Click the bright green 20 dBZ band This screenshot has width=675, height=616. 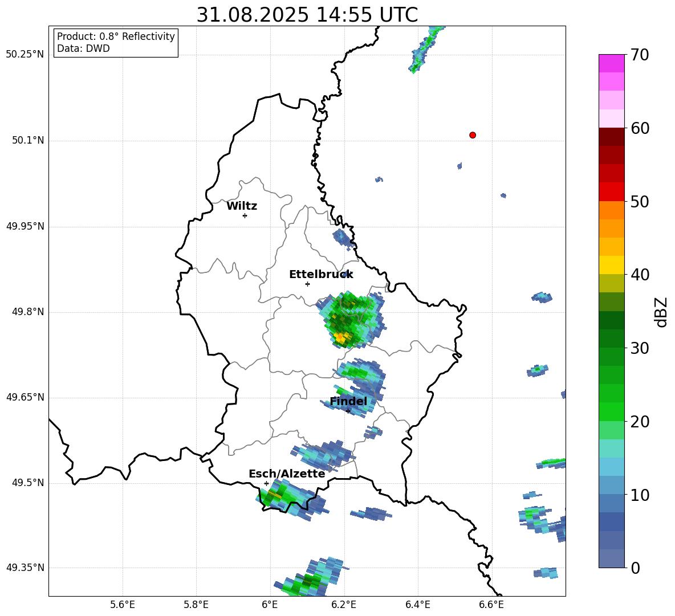[611, 411]
